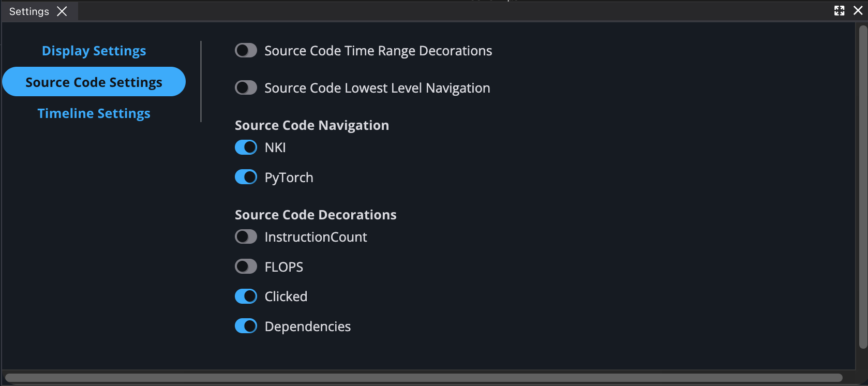The width and height of the screenshot is (868, 386).
Task: Disable the Clicked decoration toggle switch
Action: click(246, 296)
